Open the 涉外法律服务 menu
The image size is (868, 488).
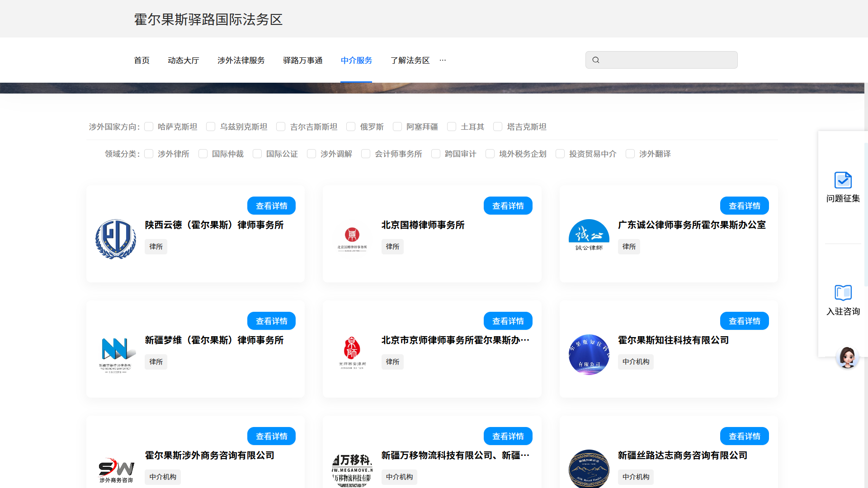241,60
